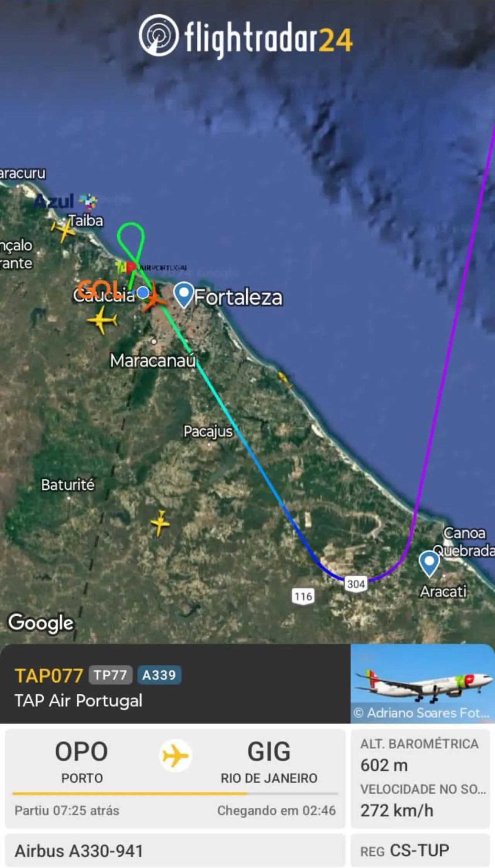Tap the Airbus A330-941 aircraft row
Viewport: 495px width, 868px height.
pyautogui.click(x=175, y=850)
